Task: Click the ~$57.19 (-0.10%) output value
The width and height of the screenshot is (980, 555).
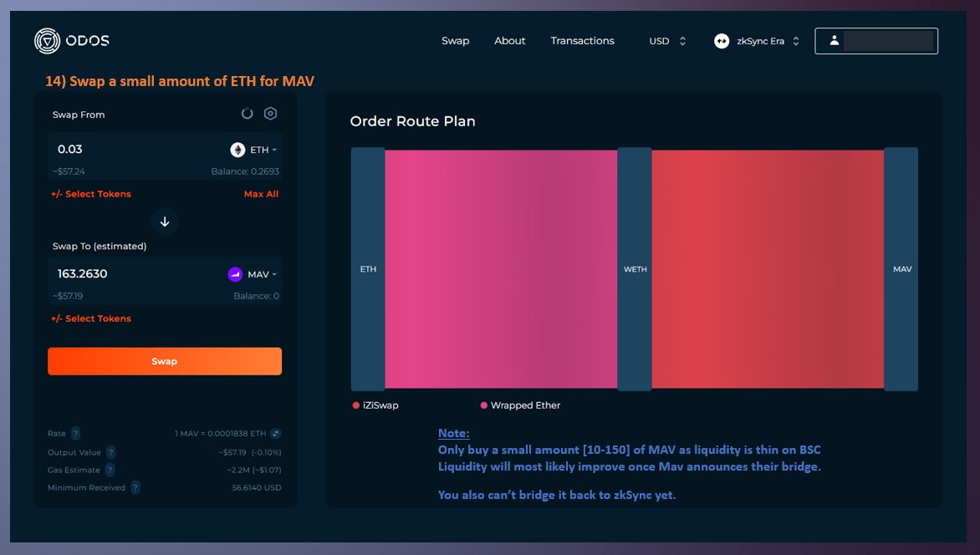Action: click(250, 452)
